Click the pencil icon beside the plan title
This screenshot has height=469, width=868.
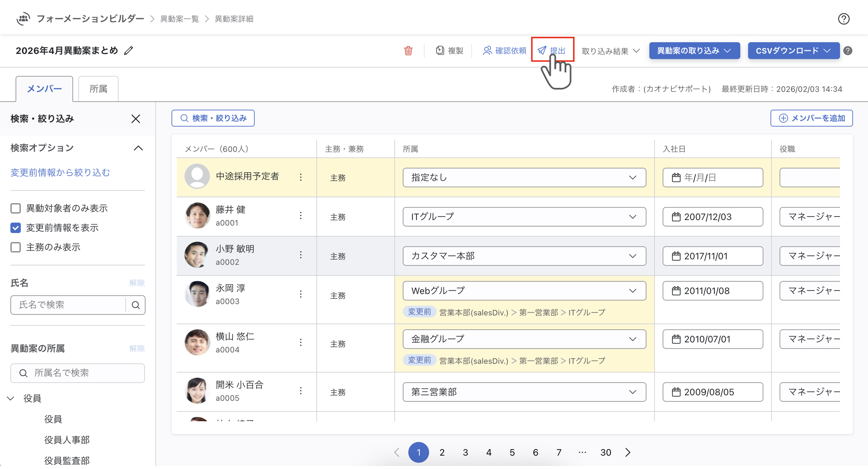click(128, 51)
